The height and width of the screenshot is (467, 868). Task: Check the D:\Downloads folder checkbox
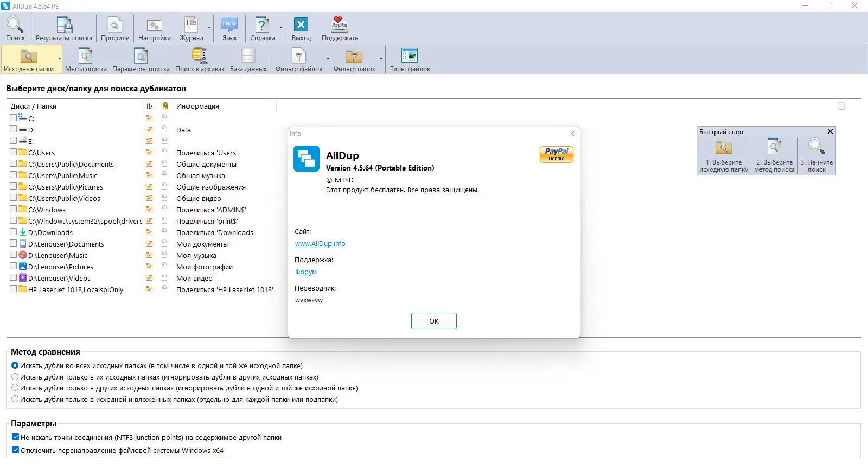(14, 232)
